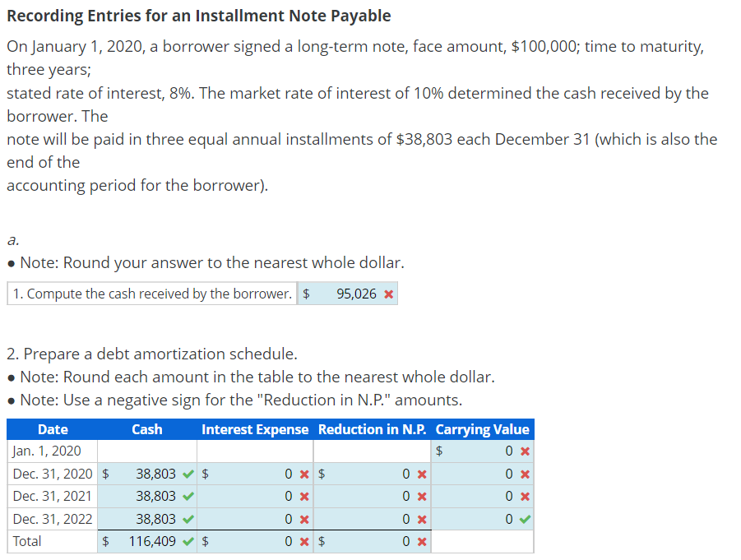Click the green check beside the 116,409 total cash
The height and width of the screenshot is (560, 741).
pyautogui.click(x=187, y=541)
